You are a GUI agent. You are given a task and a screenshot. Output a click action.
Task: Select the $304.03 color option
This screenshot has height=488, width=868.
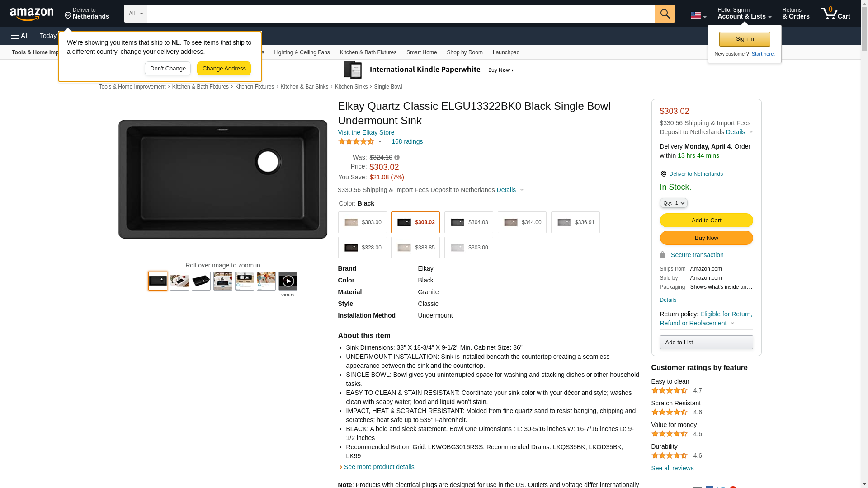tap(468, 222)
